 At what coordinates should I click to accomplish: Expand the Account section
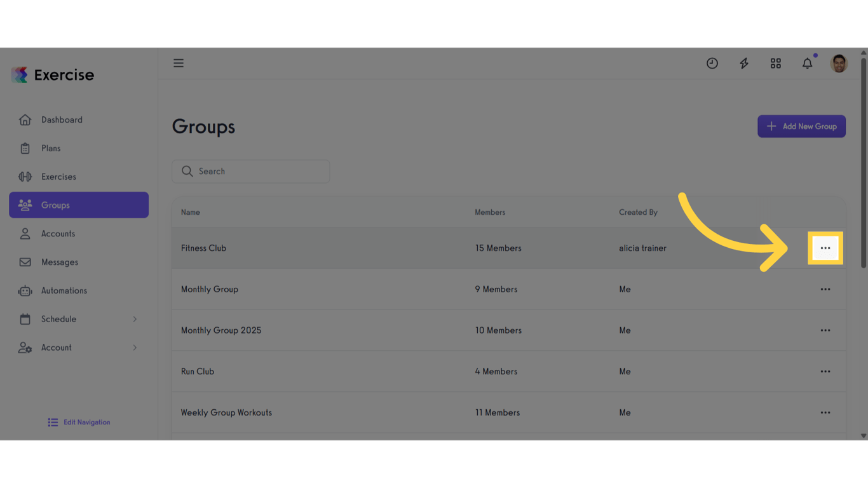(56, 347)
